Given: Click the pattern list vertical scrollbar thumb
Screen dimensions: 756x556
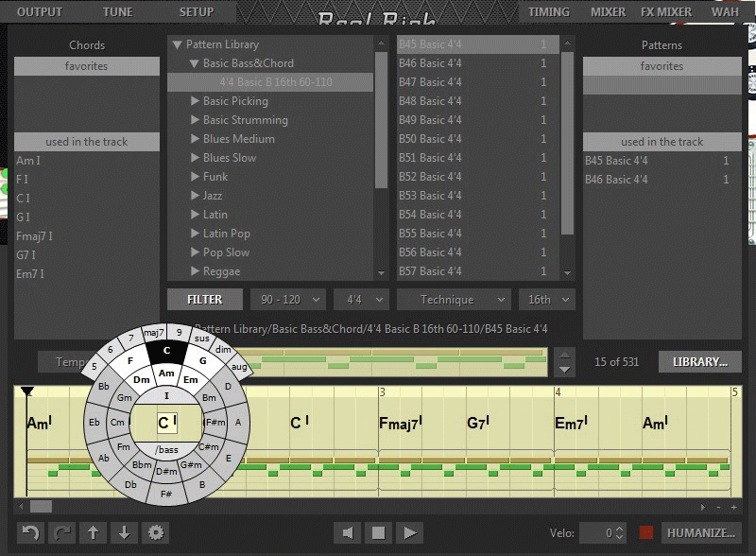Looking at the screenshot, I should 568,143.
